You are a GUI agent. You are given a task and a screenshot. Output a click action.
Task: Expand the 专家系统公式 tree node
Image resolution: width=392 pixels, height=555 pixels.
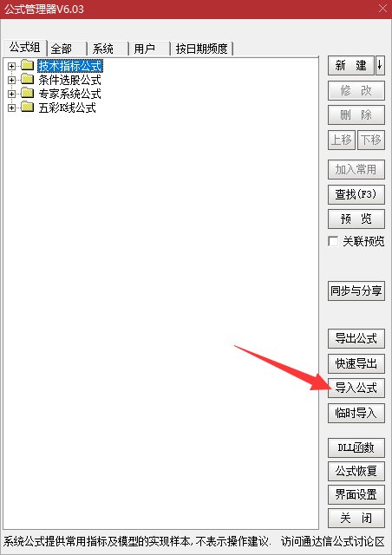[11, 94]
